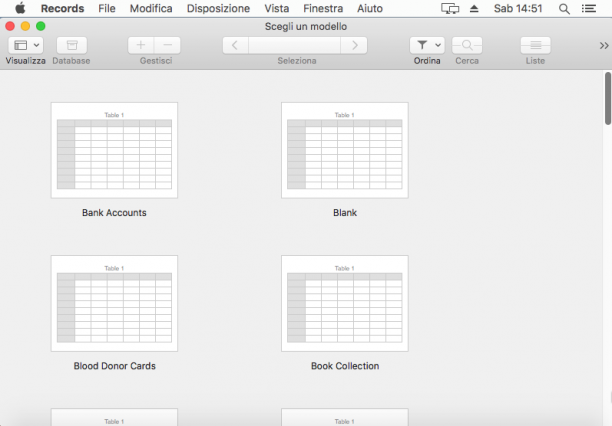Image resolution: width=612 pixels, height=426 pixels.
Task: Show more toolbar items double chevron
Action: coord(604,46)
